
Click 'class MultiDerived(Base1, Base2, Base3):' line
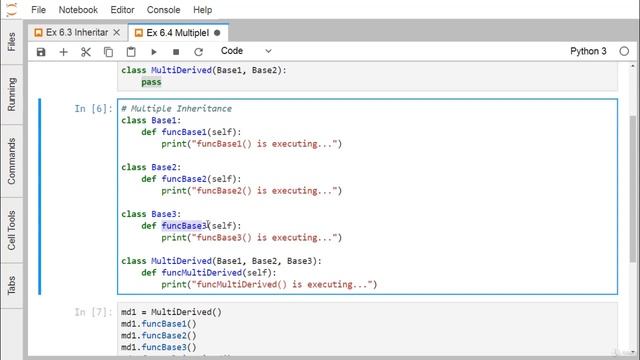click(221, 261)
